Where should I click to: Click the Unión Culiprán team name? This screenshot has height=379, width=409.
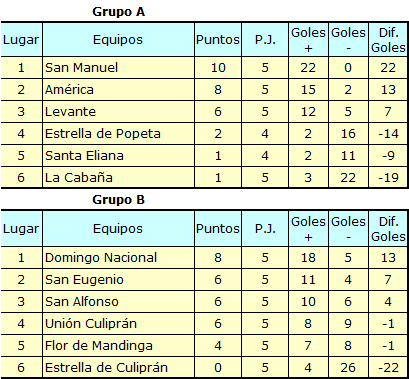91,324
